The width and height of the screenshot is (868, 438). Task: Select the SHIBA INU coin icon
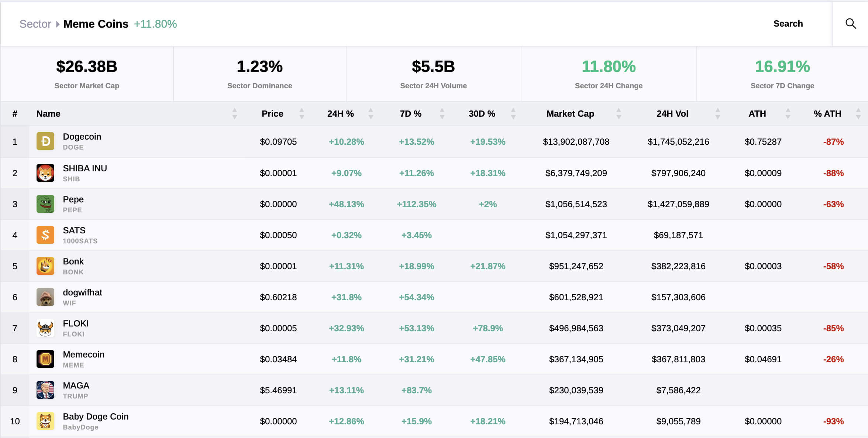pos(45,172)
